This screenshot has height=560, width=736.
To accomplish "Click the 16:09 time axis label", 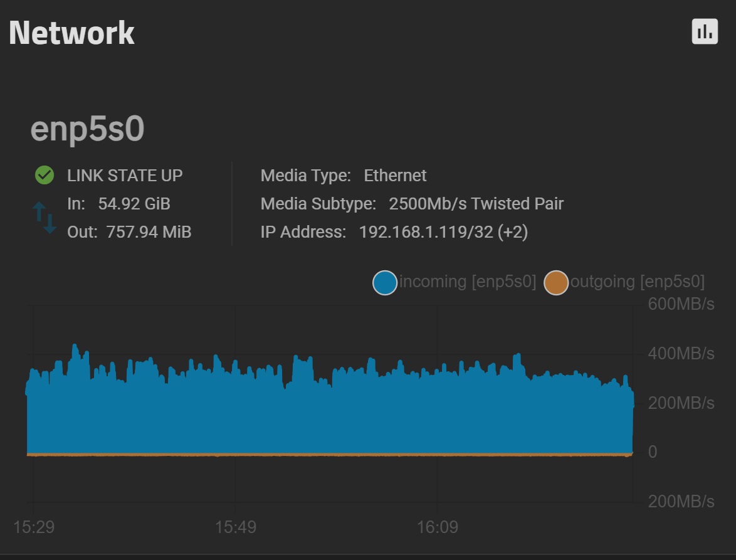I will pos(438,527).
